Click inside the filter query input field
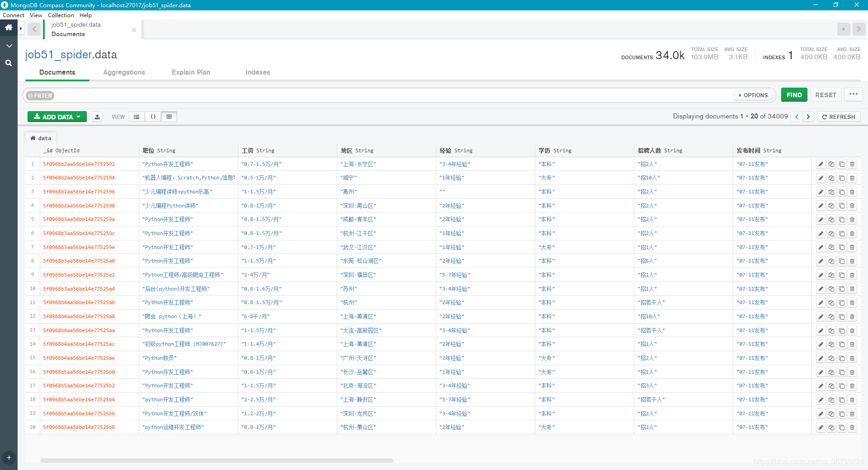Screen dimensions: 868x470 393,95
